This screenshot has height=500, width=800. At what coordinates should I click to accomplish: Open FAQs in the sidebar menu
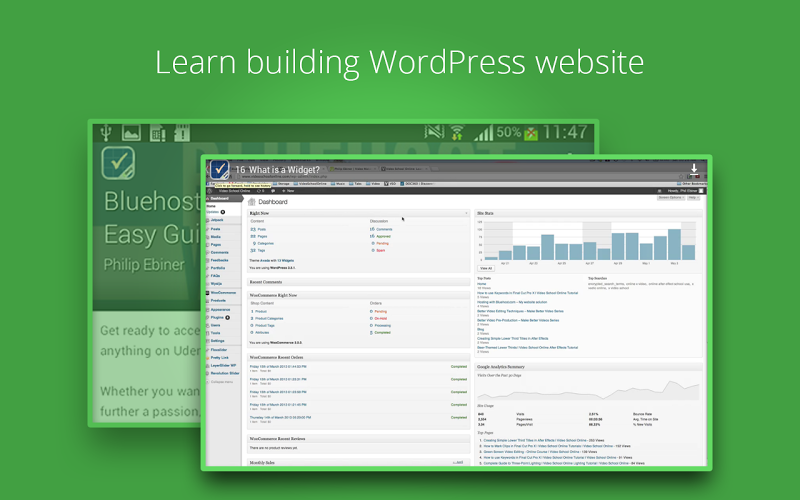point(215,276)
